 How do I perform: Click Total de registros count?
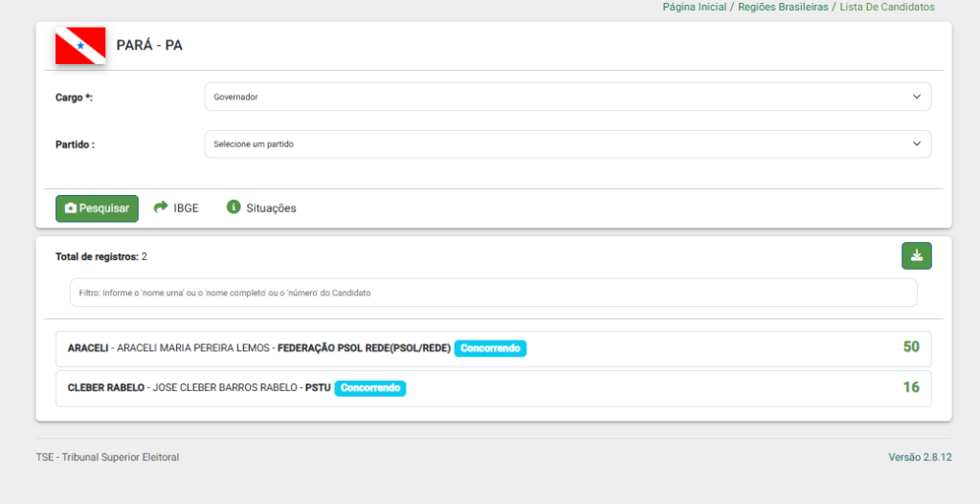click(101, 256)
